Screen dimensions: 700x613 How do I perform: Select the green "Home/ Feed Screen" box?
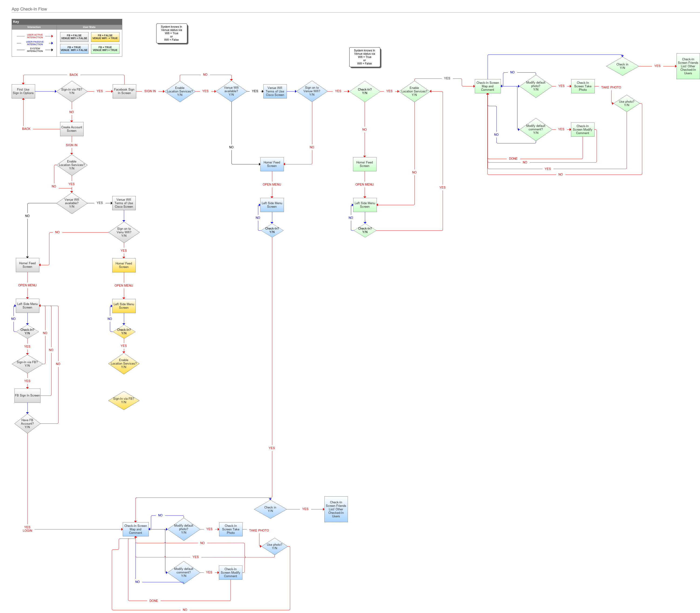[x=365, y=164]
